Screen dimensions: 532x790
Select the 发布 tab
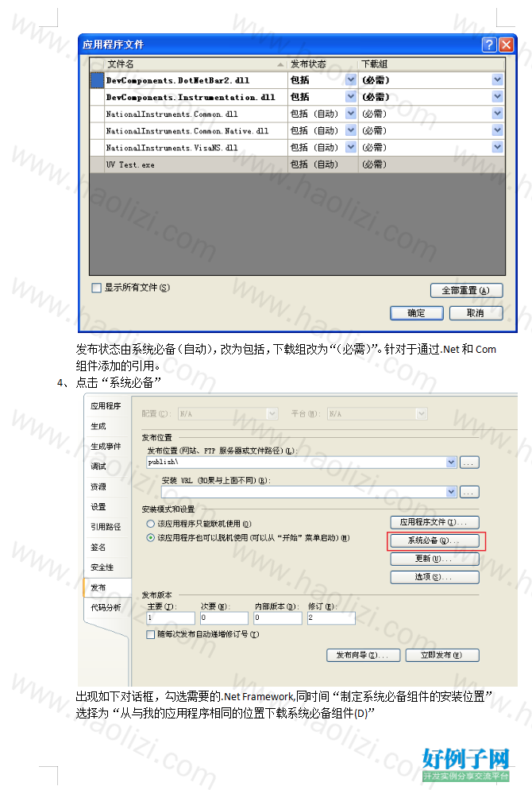click(x=106, y=587)
